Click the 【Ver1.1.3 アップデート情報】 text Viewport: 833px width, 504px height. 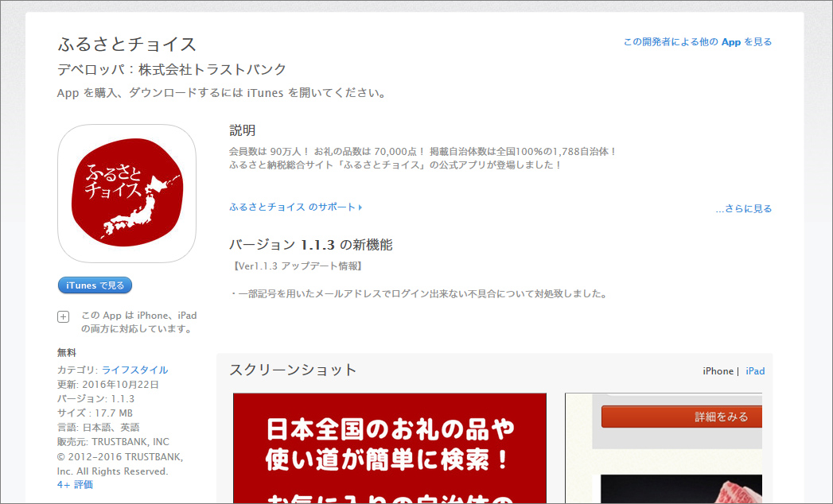pos(298,266)
